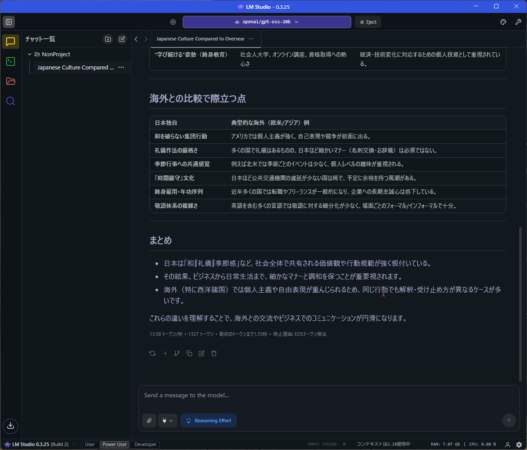Viewport: 527px width, 450px height.
Task: Select the Japanese Culture Compared to Oversea tab
Action: pyautogui.click(x=201, y=39)
